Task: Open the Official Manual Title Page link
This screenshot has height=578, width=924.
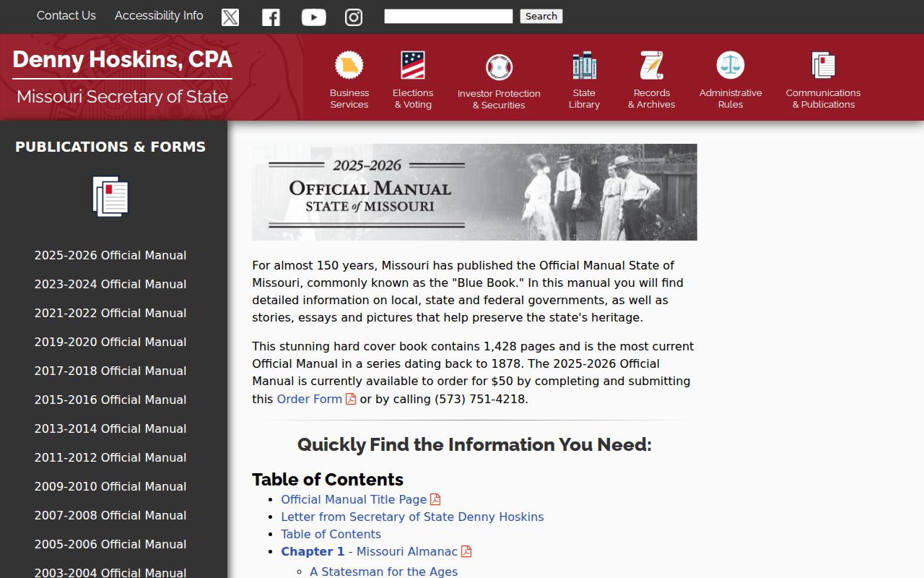Action: pos(354,499)
